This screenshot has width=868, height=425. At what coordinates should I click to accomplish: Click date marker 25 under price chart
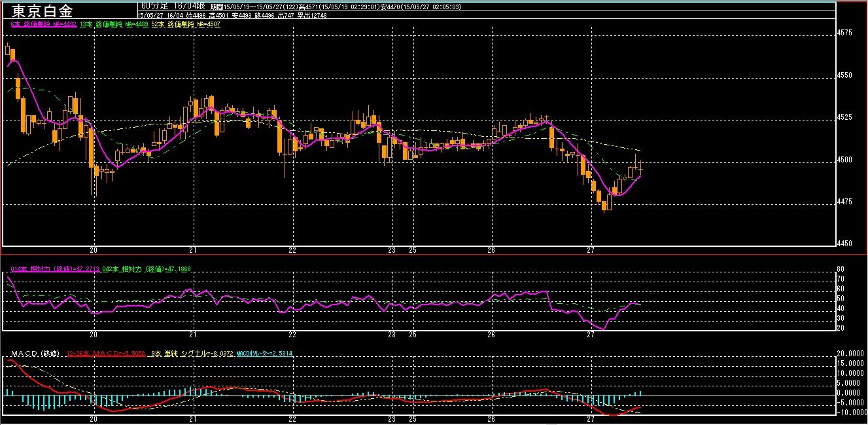413,250
